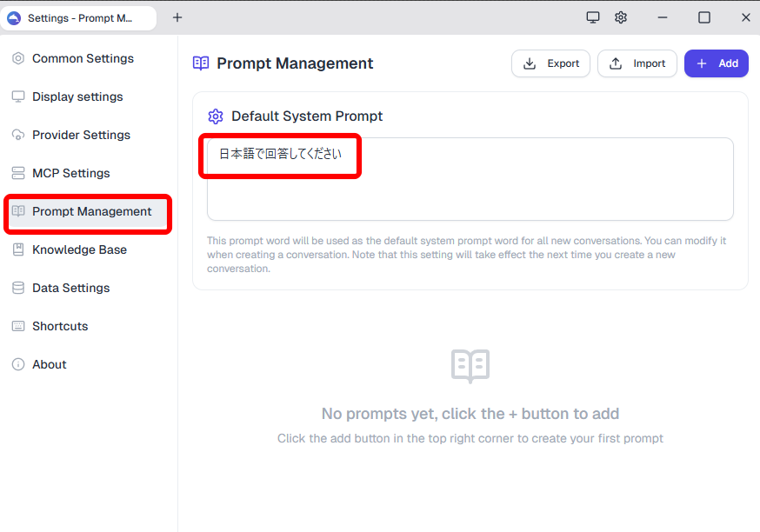This screenshot has width=760, height=532.
Task: Open a new tab with plus icon
Action: (x=177, y=18)
